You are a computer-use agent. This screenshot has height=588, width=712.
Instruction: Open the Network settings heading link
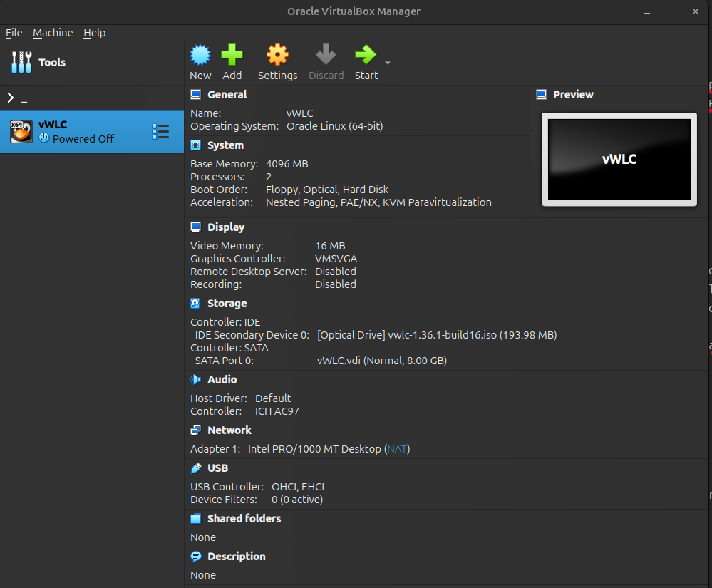[x=229, y=430]
